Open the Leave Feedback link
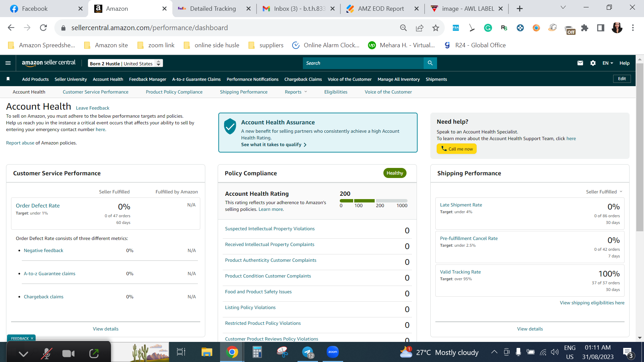 click(x=93, y=108)
